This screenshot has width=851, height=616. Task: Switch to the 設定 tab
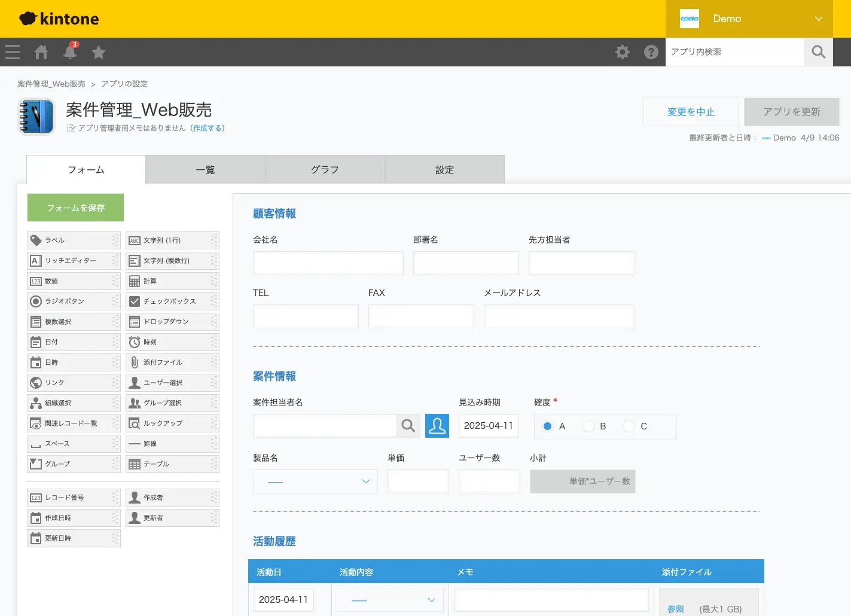click(x=444, y=170)
